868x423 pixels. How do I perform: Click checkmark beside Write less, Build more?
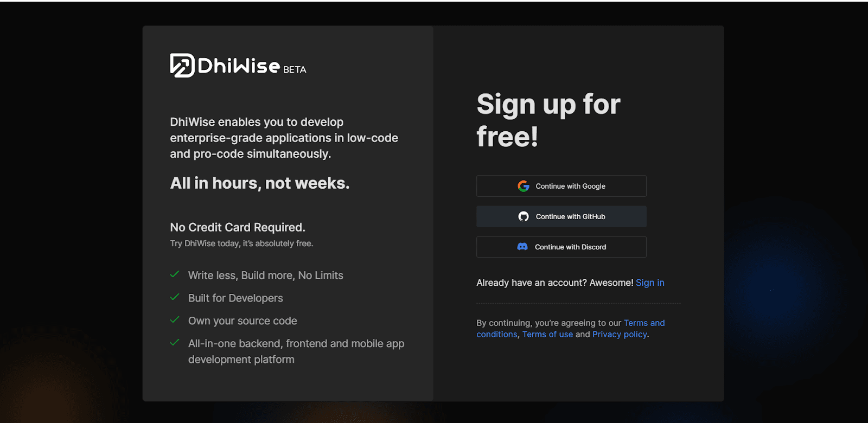[175, 274]
